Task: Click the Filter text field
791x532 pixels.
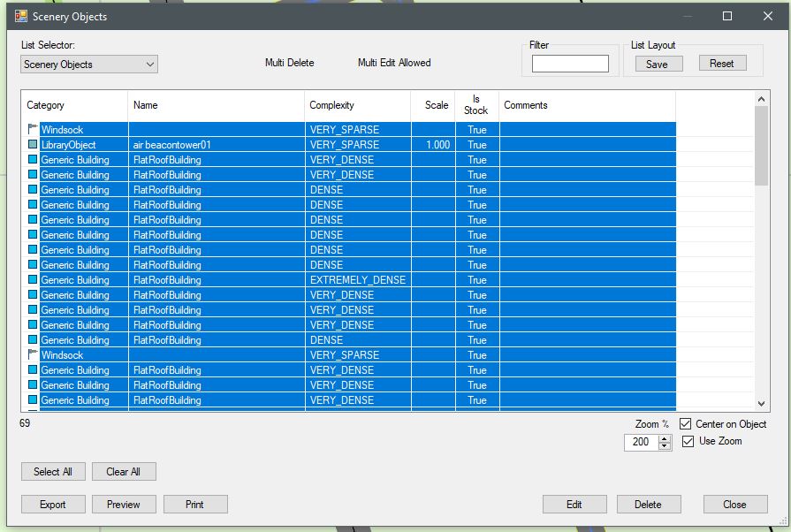Action: pos(570,64)
